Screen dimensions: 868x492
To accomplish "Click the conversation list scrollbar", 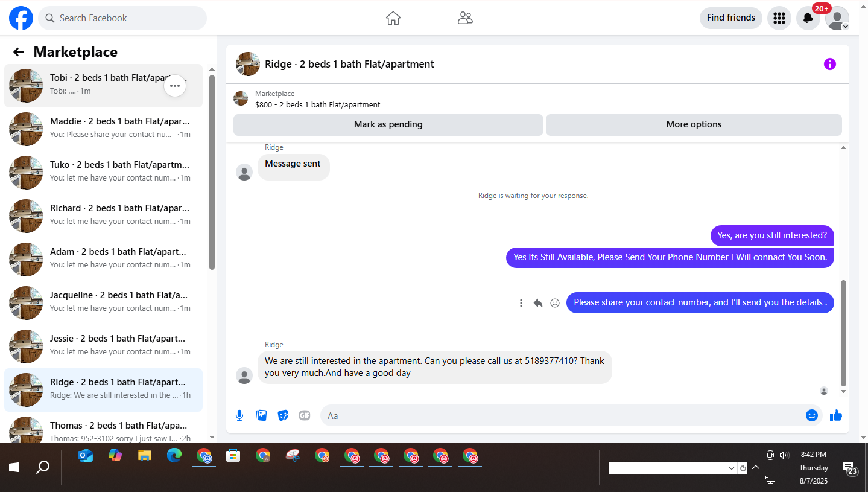I will pyautogui.click(x=212, y=172).
